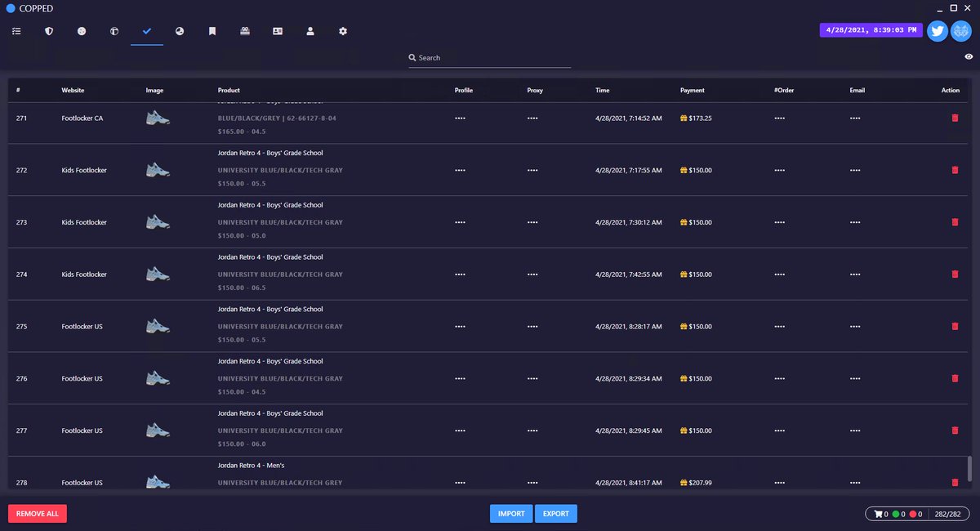
Task: Open the circled T tab icon
Action: coord(114,31)
